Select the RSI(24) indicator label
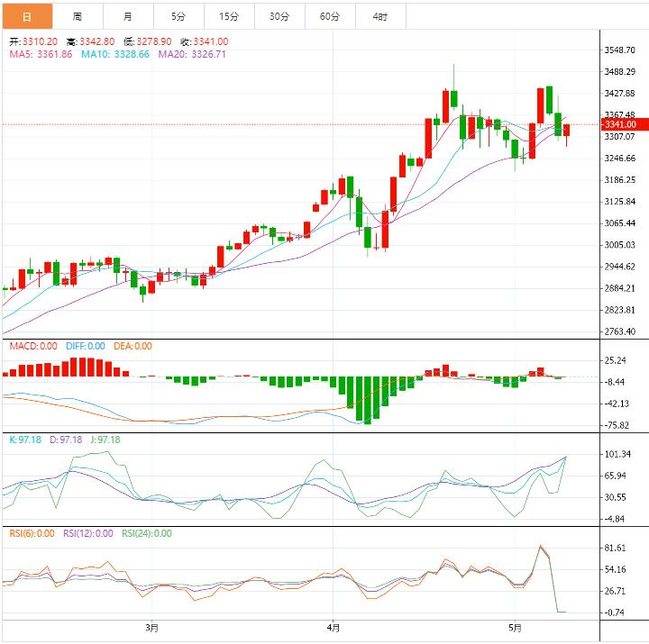Viewport: 649px width, 644px height. [x=146, y=533]
